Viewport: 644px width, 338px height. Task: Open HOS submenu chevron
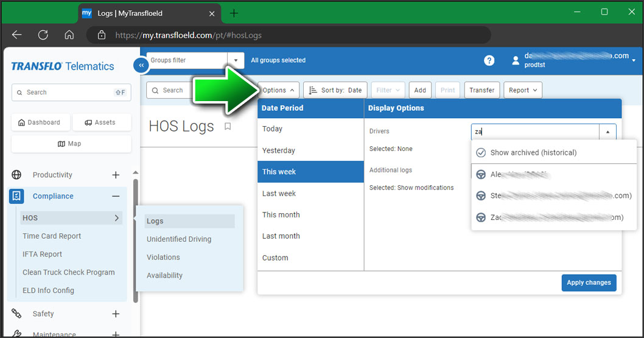point(117,217)
